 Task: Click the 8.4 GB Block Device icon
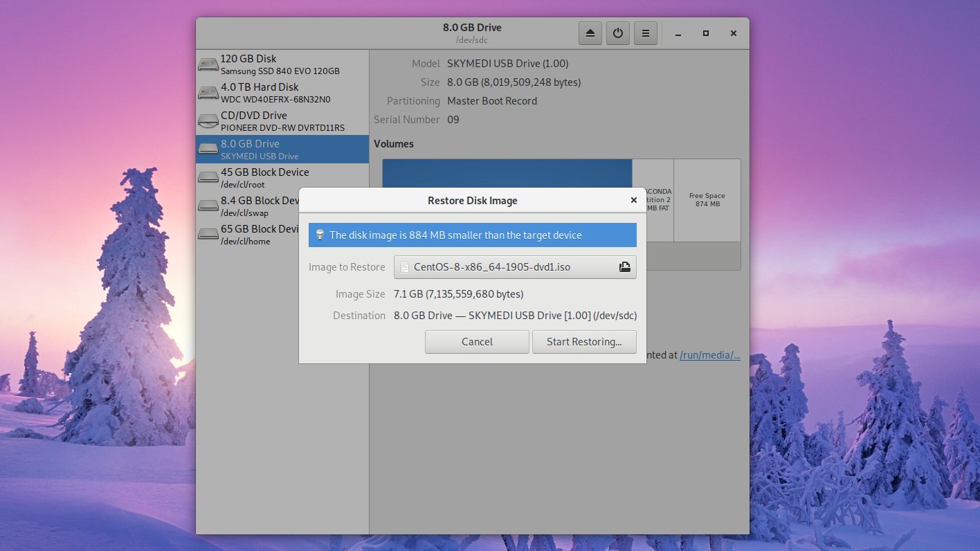(208, 206)
